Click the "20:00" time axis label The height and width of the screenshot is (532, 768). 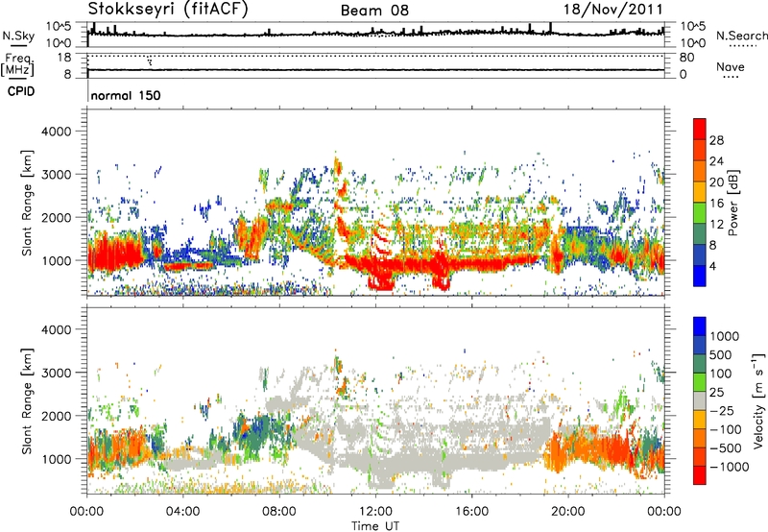567,512
